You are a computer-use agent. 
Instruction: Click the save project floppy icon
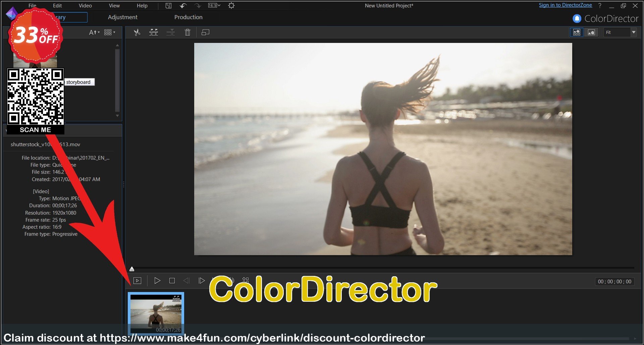click(x=169, y=5)
